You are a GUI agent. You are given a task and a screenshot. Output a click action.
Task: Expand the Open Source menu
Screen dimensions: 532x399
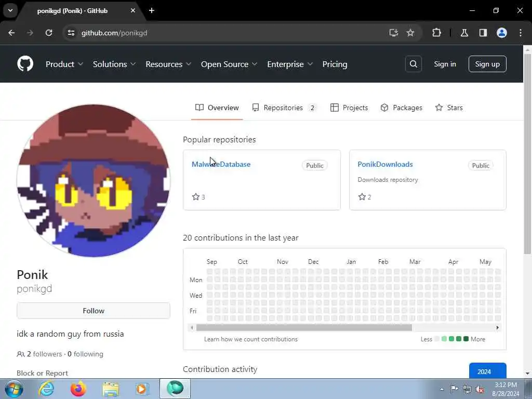click(x=229, y=64)
